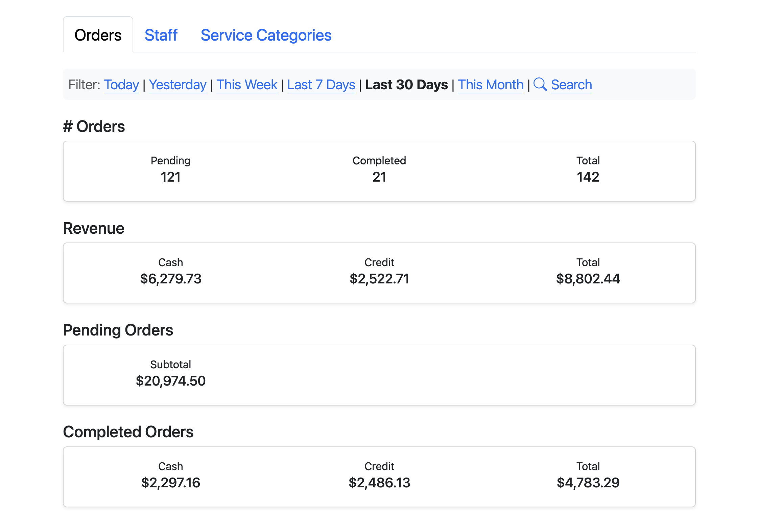Apply the This Month filter
Image resolution: width=758 pixels, height=532 pixels.
[x=491, y=85]
